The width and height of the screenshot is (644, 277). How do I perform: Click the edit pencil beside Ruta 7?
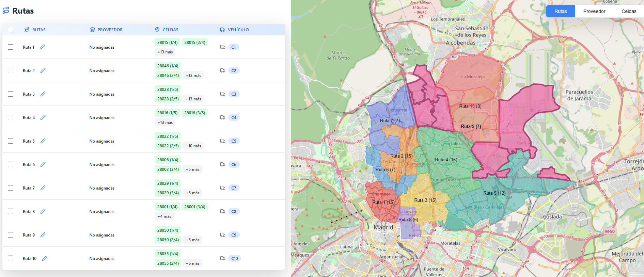pyautogui.click(x=43, y=188)
